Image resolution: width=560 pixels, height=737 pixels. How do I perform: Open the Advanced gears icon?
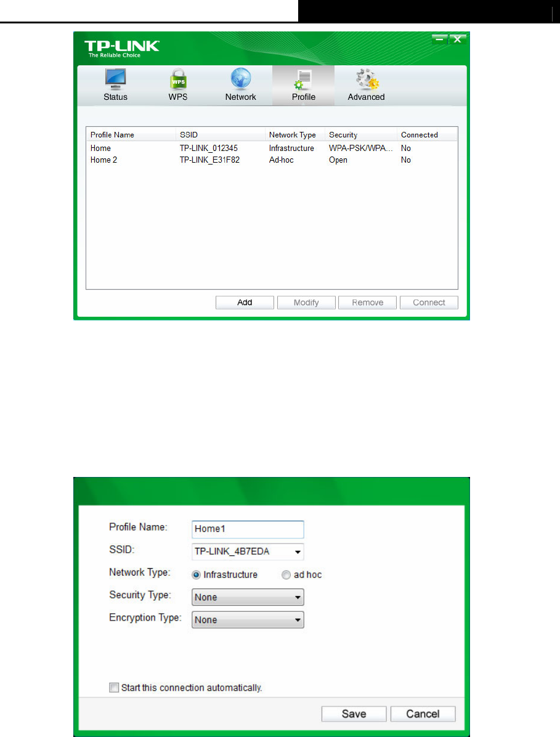[367, 79]
